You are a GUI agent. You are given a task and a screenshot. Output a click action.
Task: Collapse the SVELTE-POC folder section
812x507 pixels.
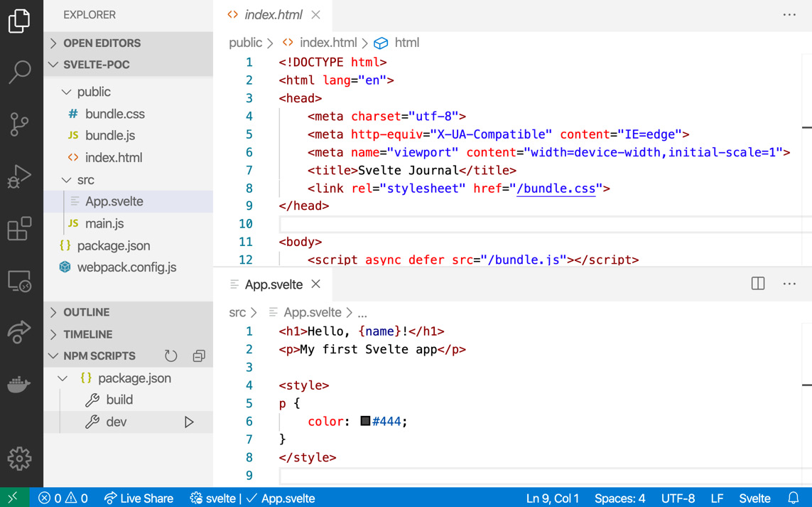129,65
